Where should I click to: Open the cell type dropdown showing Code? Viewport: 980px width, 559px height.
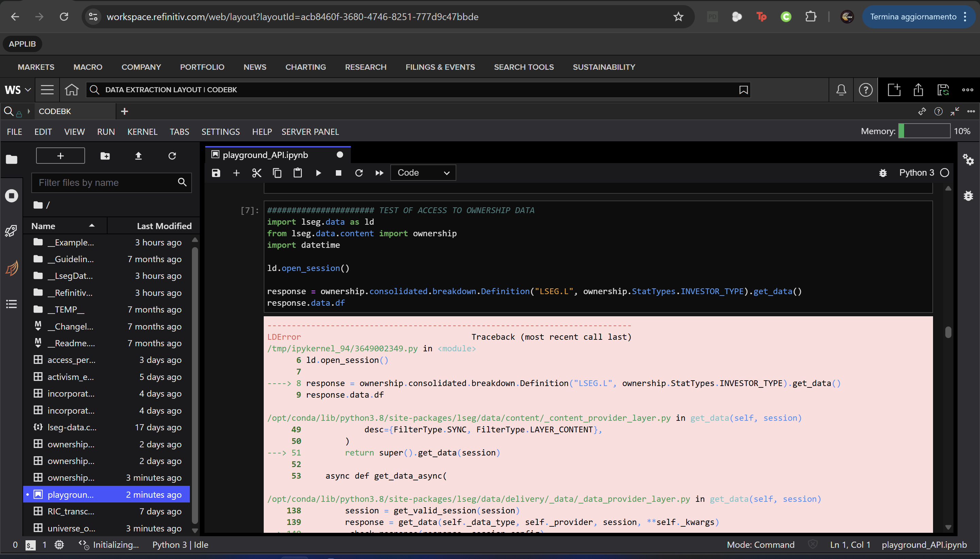coord(423,173)
